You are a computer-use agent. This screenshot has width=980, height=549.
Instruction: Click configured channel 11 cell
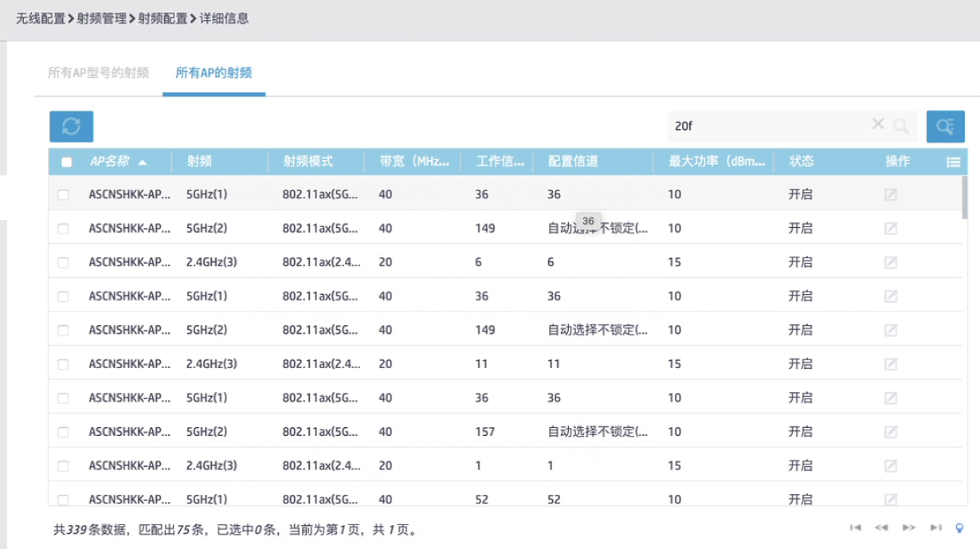coord(554,364)
